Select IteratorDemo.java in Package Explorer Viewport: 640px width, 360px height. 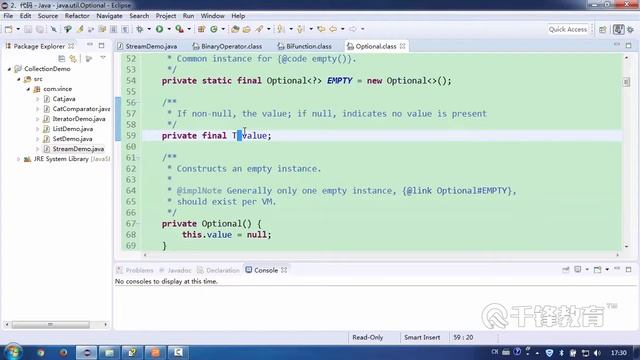pos(79,119)
